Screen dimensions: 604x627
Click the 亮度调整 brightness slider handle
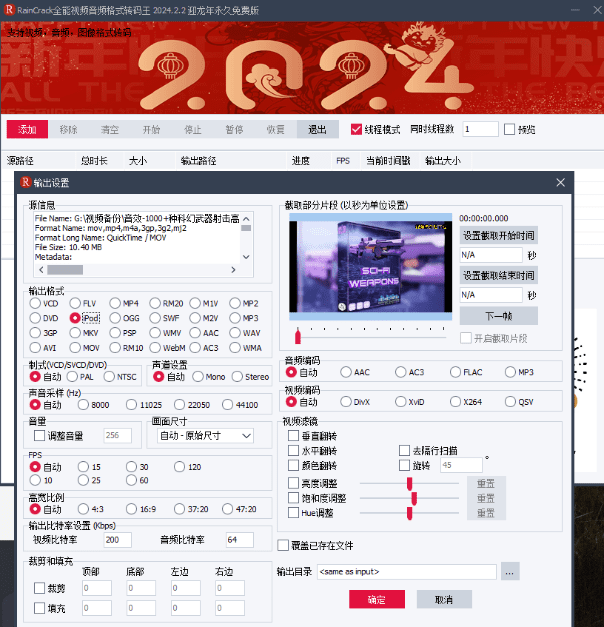click(410, 483)
